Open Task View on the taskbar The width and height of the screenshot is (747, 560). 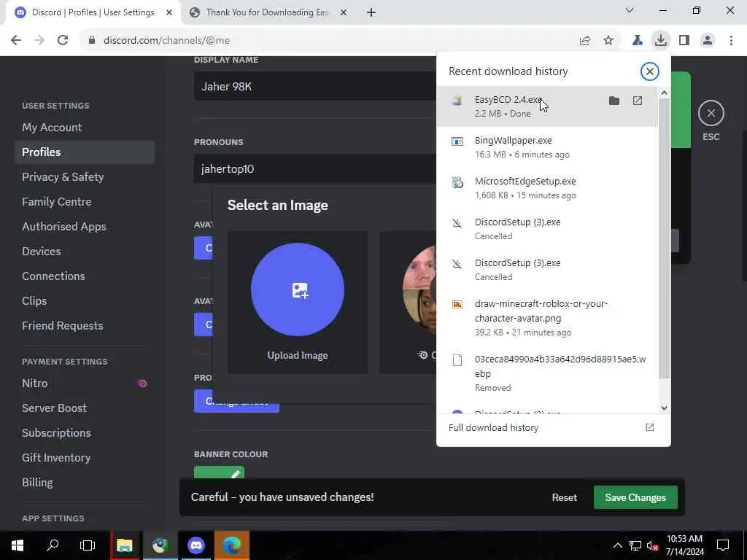click(x=88, y=545)
